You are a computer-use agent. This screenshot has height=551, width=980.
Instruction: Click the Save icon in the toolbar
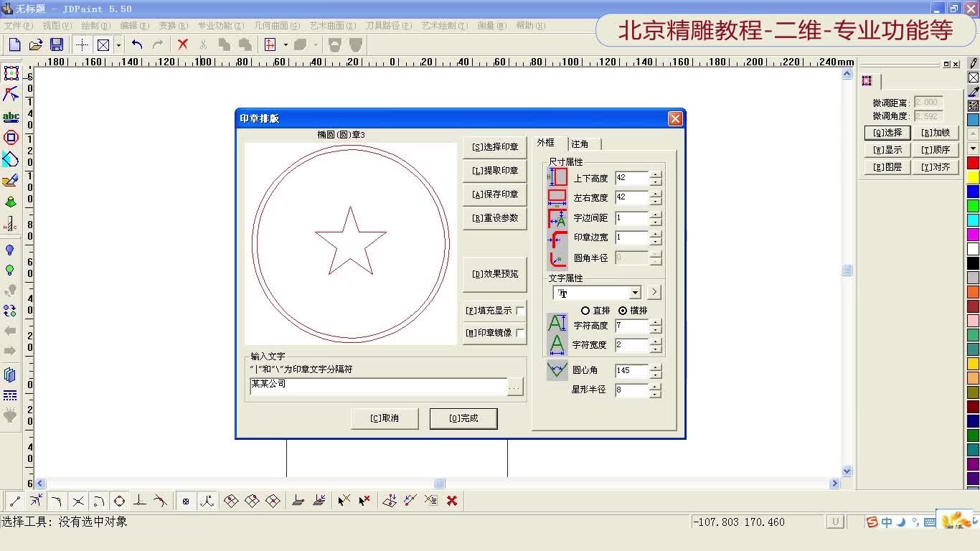pyautogui.click(x=57, y=44)
